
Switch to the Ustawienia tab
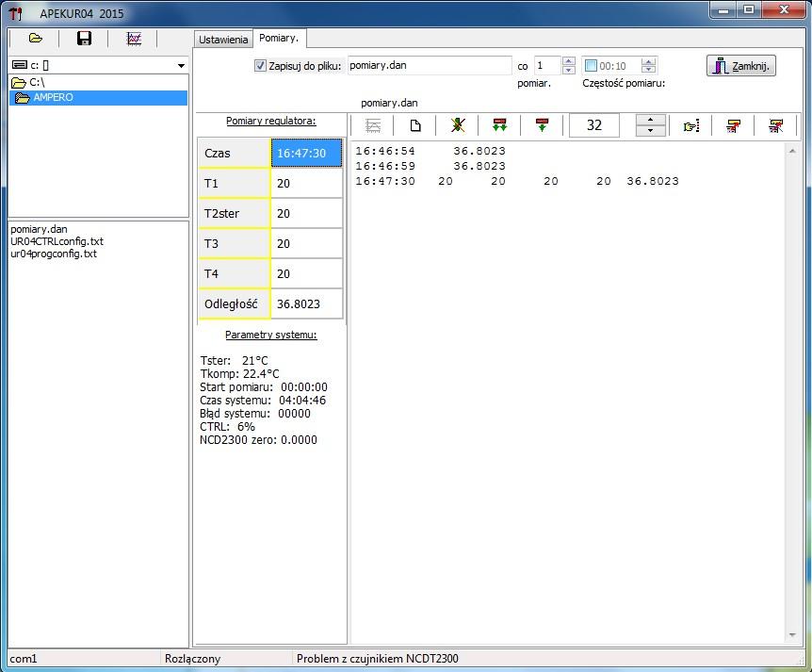coord(223,40)
